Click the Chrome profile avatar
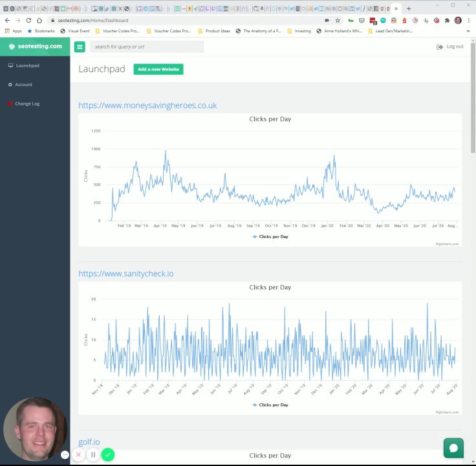Viewport: 476px width, 466px height. point(458,20)
